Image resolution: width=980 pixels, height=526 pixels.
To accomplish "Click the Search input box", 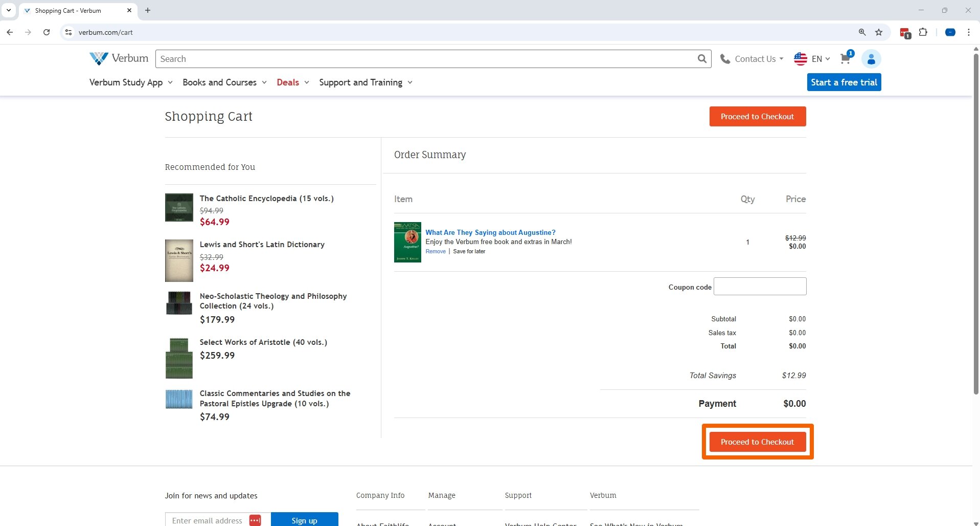I will tap(425, 59).
